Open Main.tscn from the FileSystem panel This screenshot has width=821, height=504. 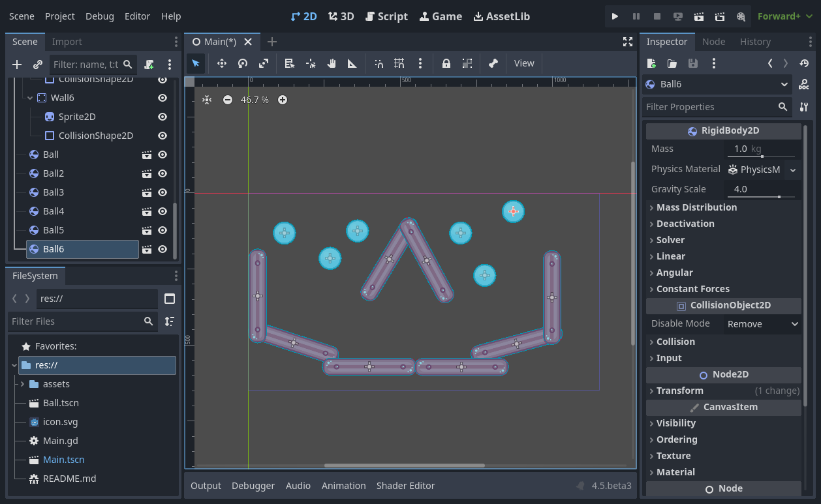pos(63,459)
